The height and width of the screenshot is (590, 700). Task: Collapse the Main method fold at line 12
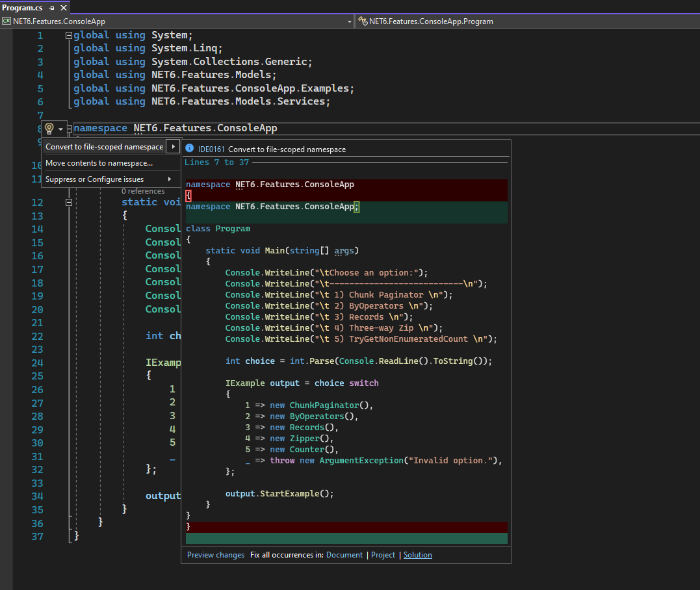(68, 201)
